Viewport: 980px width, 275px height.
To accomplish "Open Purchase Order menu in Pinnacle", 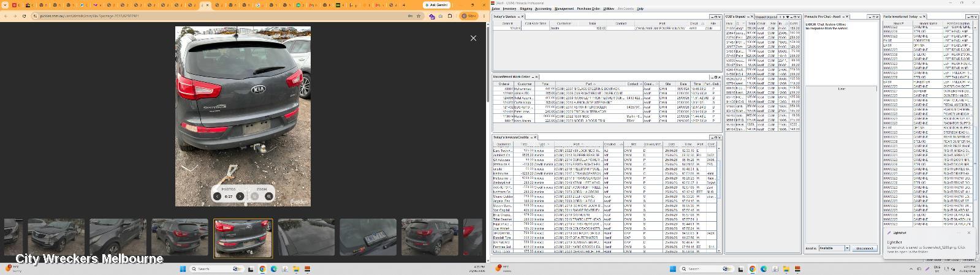I will click(588, 9).
